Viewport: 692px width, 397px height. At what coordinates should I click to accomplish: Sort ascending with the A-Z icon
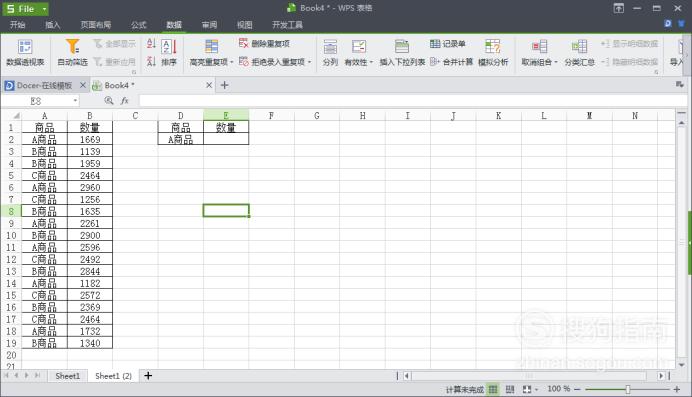[151, 44]
